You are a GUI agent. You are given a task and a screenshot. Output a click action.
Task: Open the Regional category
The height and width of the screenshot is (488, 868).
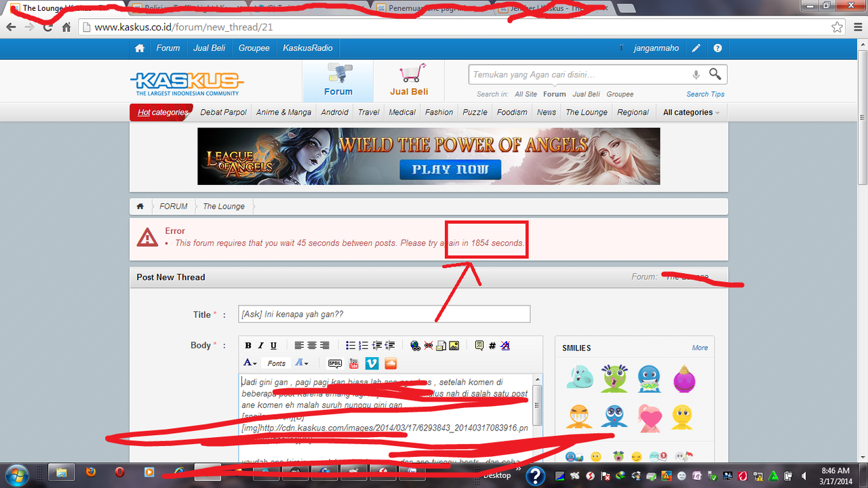pos(633,113)
